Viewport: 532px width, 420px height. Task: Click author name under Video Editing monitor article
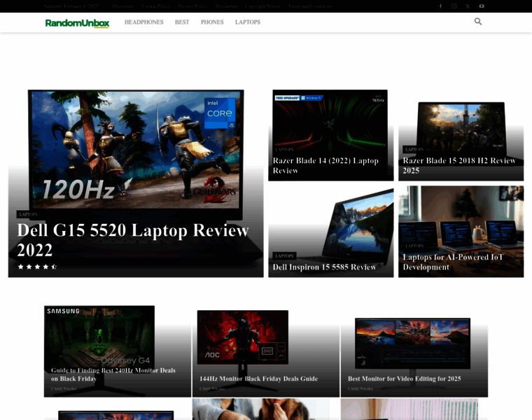point(360,388)
